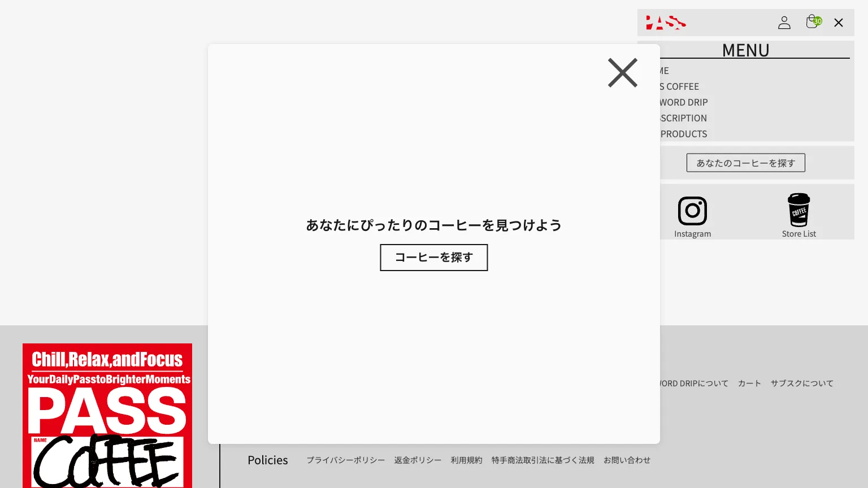The height and width of the screenshot is (488, 868).
Task: Open the account profile icon
Action: point(784,23)
